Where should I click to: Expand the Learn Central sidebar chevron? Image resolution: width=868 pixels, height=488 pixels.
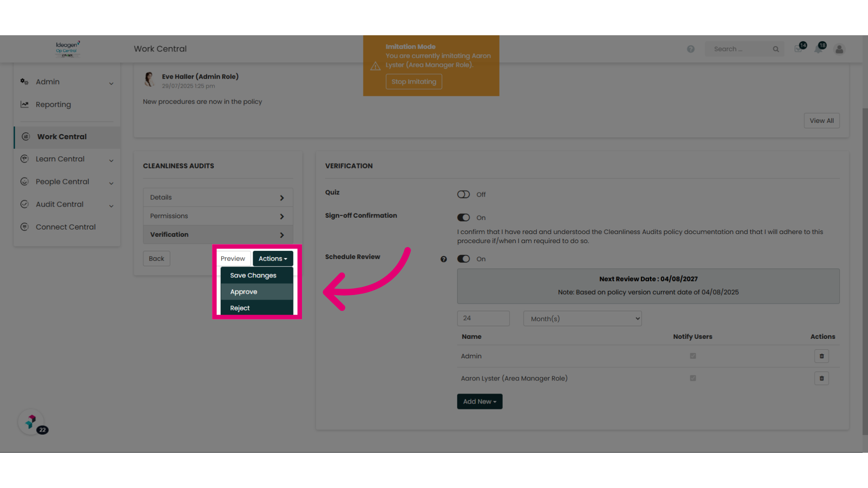point(111,160)
